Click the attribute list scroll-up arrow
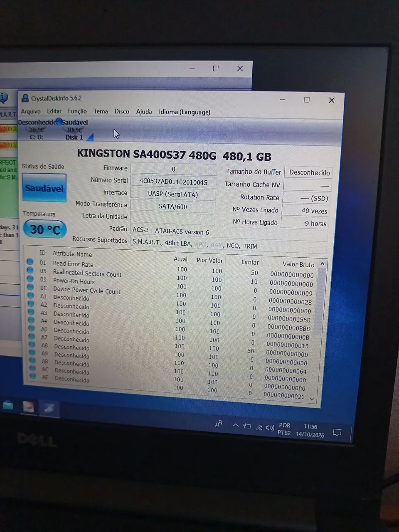399x532 pixels. (x=322, y=264)
